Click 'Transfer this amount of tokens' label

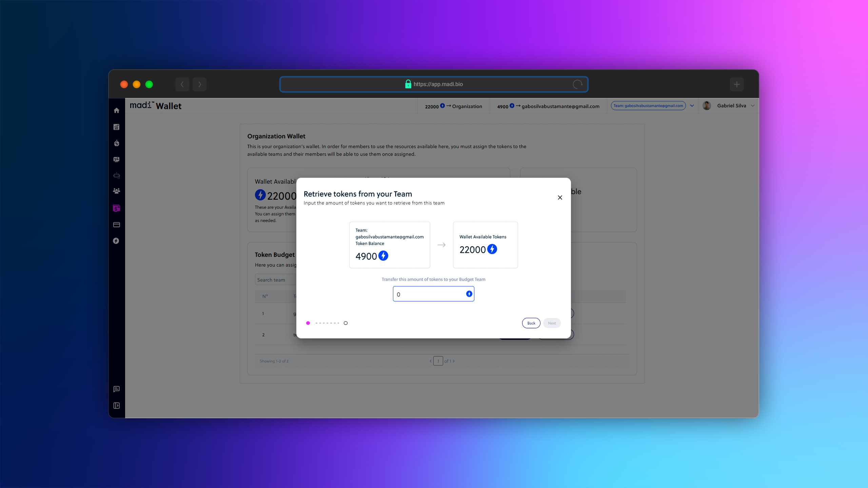tap(433, 279)
